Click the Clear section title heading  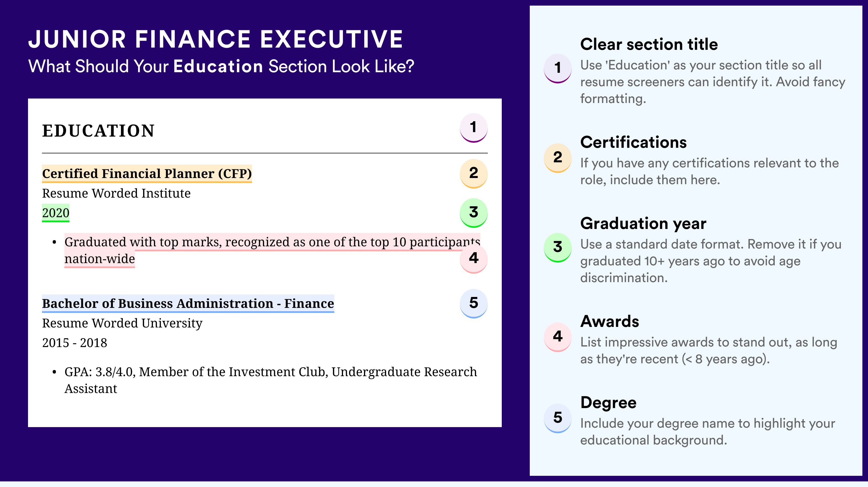point(649,45)
